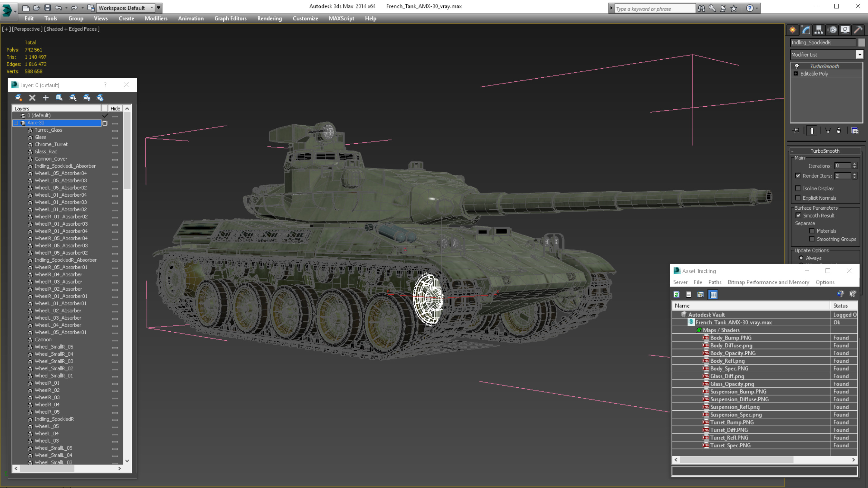
Task: Click the Pin Stack icon below the modifier stack
Action: pos(796,130)
